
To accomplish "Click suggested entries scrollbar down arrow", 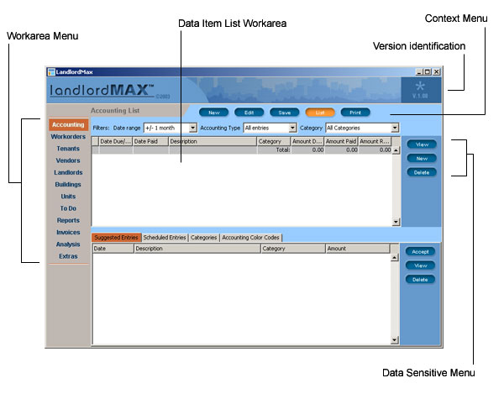I will coord(395,340).
